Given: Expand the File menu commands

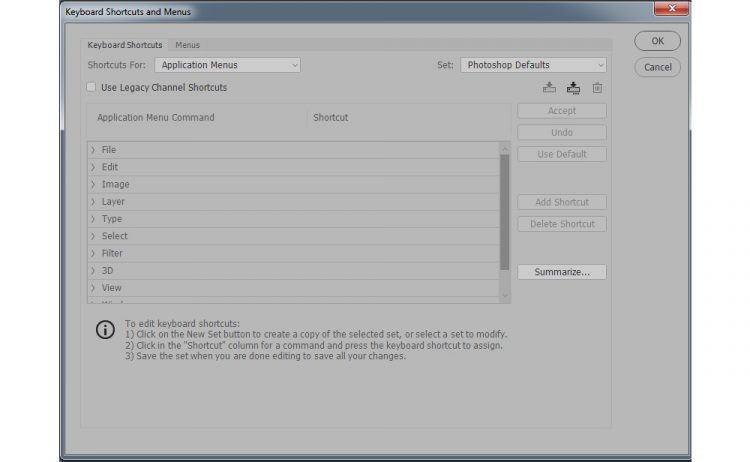Looking at the screenshot, I should tap(93, 150).
